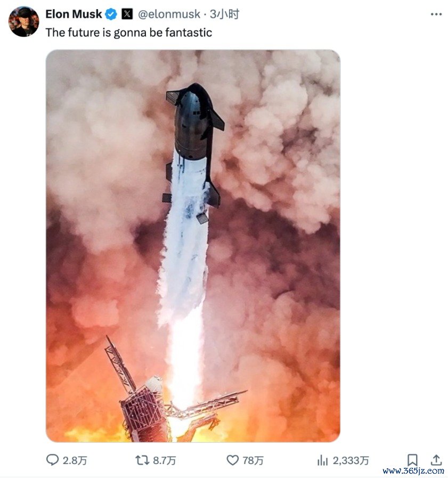Viewport: 448px width, 479px height.
Task: Click the 3小时 post timestamp
Action: click(x=225, y=14)
